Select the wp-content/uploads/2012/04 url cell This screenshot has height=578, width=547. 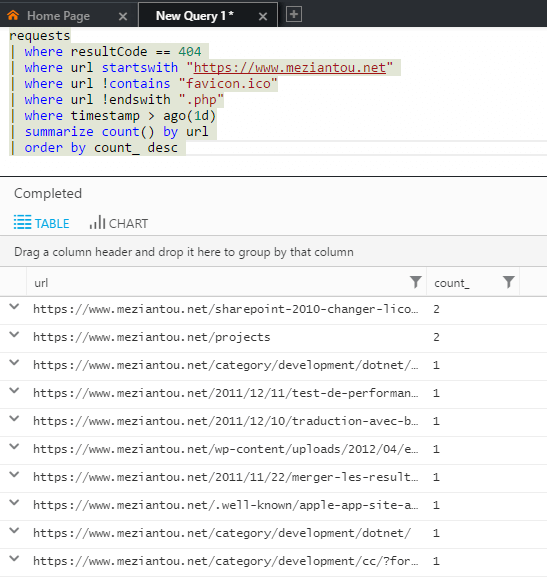click(x=226, y=449)
